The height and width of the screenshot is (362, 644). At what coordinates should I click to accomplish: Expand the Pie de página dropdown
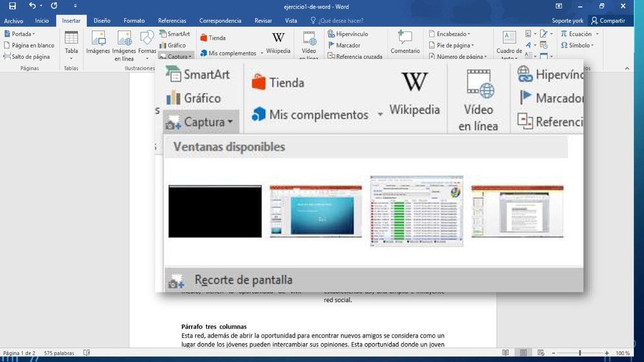[452, 45]
